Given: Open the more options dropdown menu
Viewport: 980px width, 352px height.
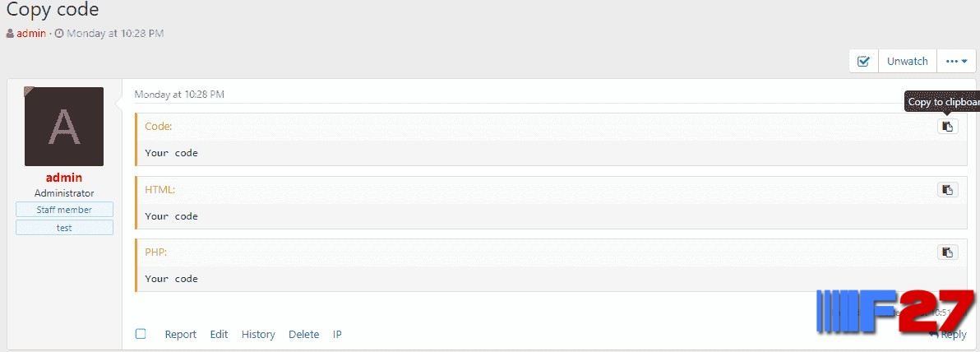Looking at the screenshot, I should point(955,61).
